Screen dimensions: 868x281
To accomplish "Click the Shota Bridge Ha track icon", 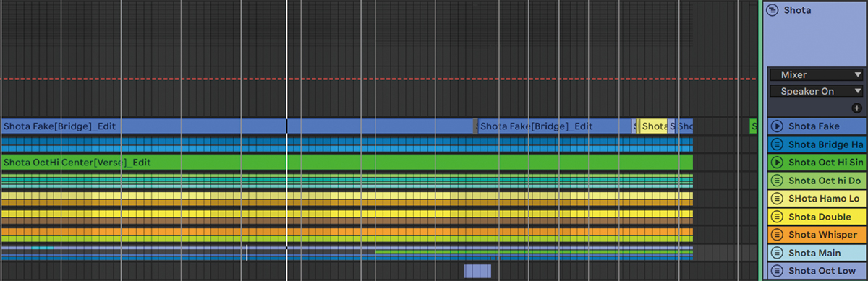I will click(x=777, y=144).
